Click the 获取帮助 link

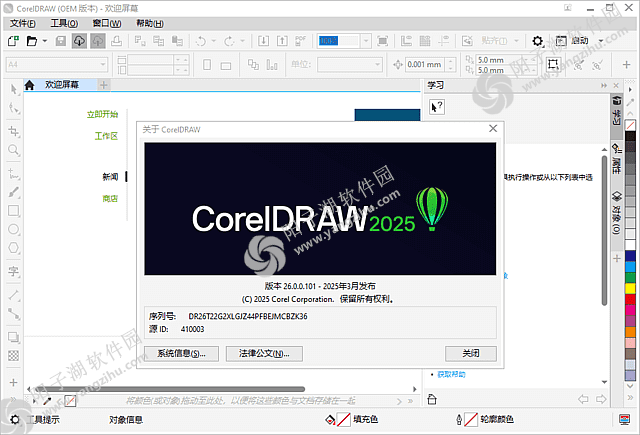(451, 374)
